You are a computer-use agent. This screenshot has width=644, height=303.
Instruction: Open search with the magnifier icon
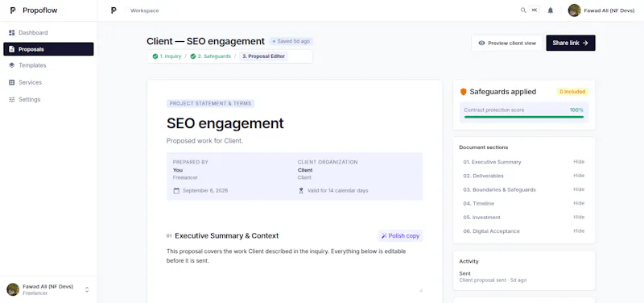pyautogui.click(x=523, y=10)
